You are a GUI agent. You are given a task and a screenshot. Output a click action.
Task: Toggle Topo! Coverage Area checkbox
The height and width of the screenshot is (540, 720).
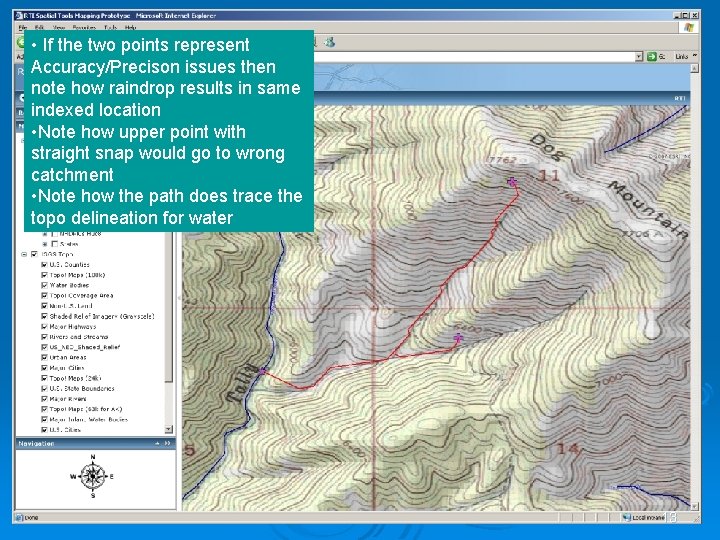tap(44, 296)
